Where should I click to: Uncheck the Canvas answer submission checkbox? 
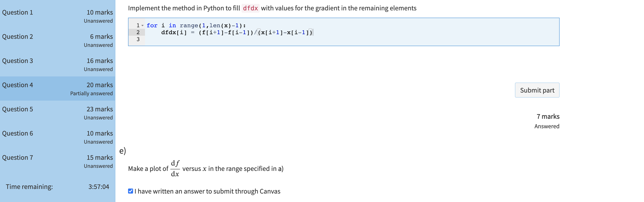pyautogui.click(x=131, y=191)
